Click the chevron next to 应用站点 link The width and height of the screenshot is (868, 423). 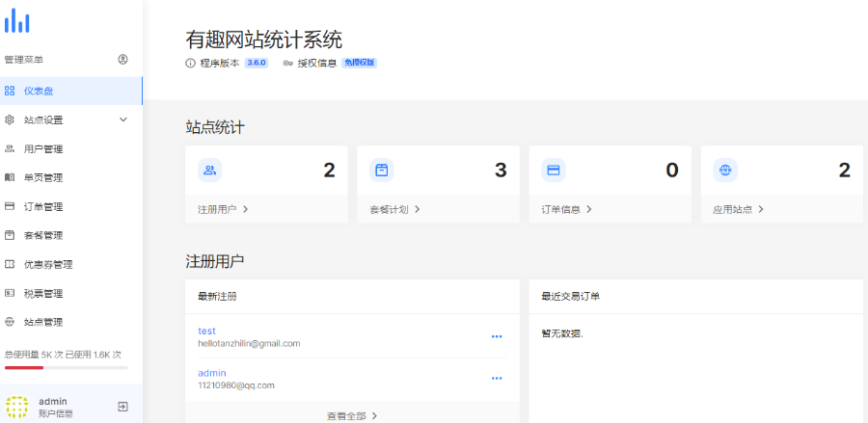click(761, 209)
